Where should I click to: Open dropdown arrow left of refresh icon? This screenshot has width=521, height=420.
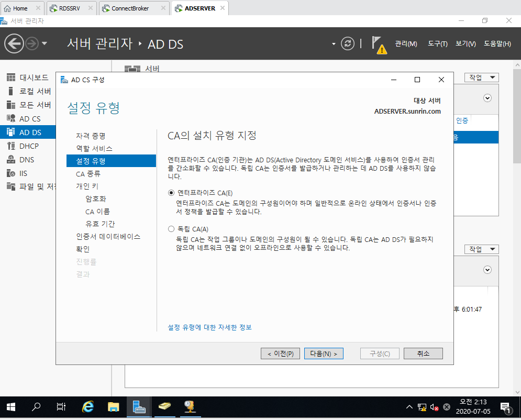(334, 44)
